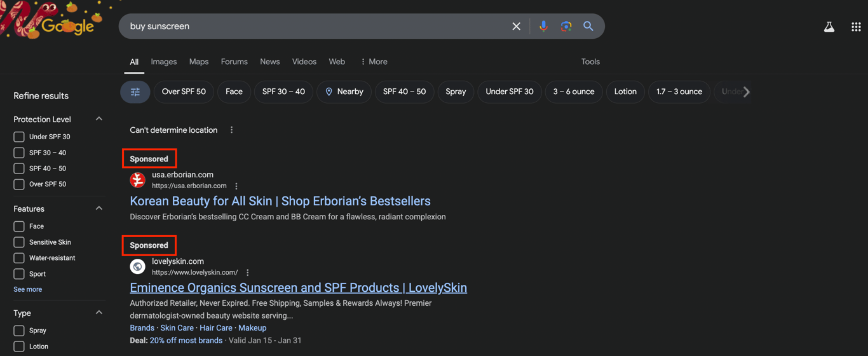Collapse the Features filter section

click(99, 209)
